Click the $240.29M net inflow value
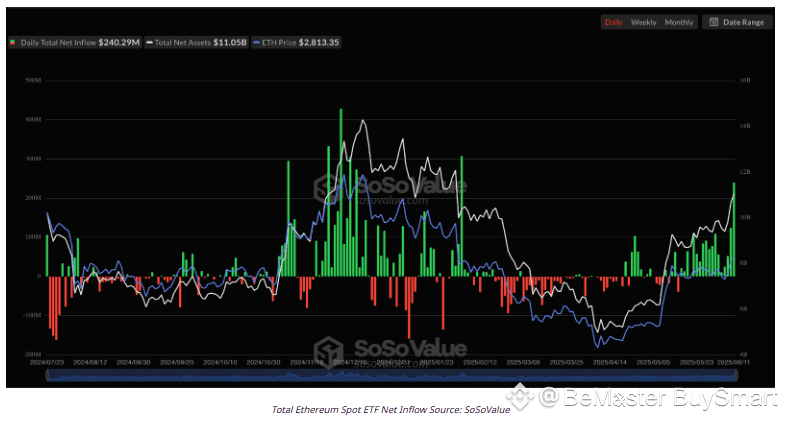Screen dimensions: 785x422 119,43
